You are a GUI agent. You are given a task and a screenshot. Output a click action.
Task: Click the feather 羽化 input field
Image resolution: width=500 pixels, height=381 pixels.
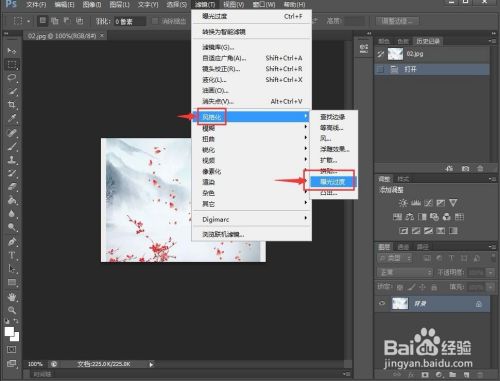(x=130, y=22)
